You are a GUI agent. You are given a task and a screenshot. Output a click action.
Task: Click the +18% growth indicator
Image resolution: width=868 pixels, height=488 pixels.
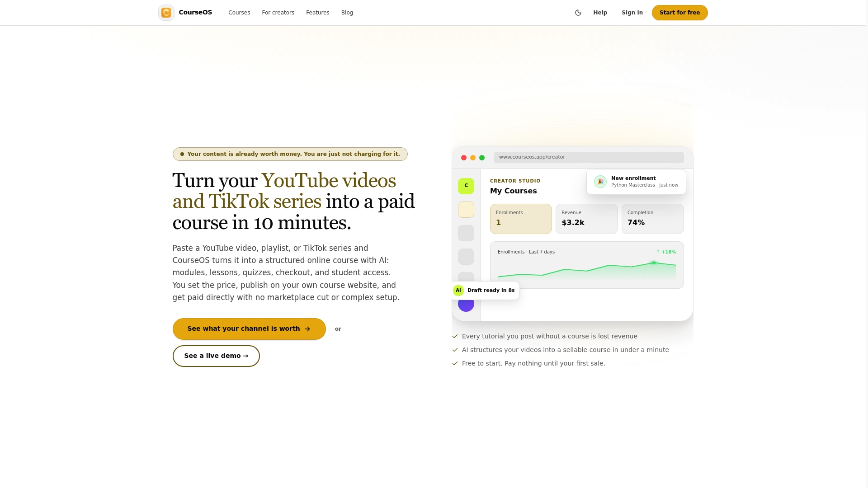666,252
